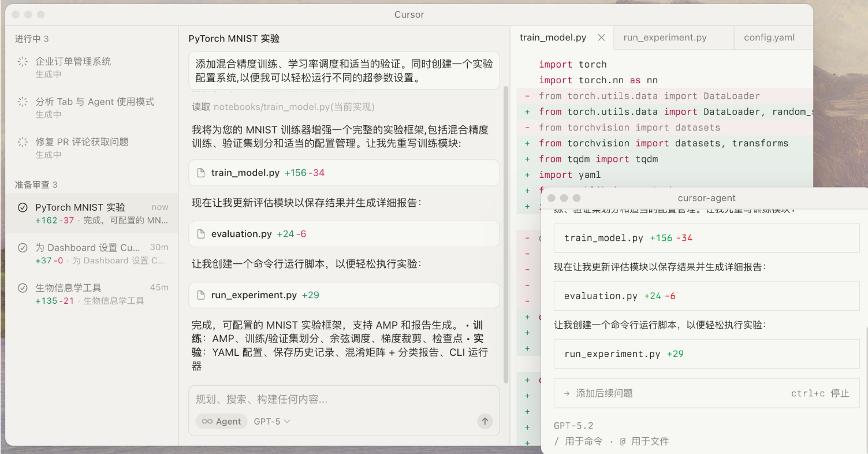Click the ctrl+c 停止 hint in cursor-agent
868x454 pixels.
pyautogui.click(x=820, y=393)
